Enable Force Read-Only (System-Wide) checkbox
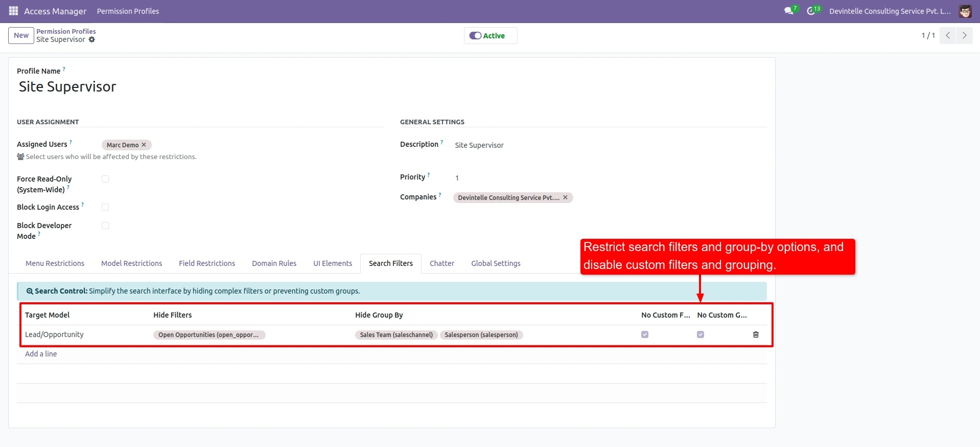Image resolution: width=980 pixels, height=447 pixels. [x=105, y=179]
